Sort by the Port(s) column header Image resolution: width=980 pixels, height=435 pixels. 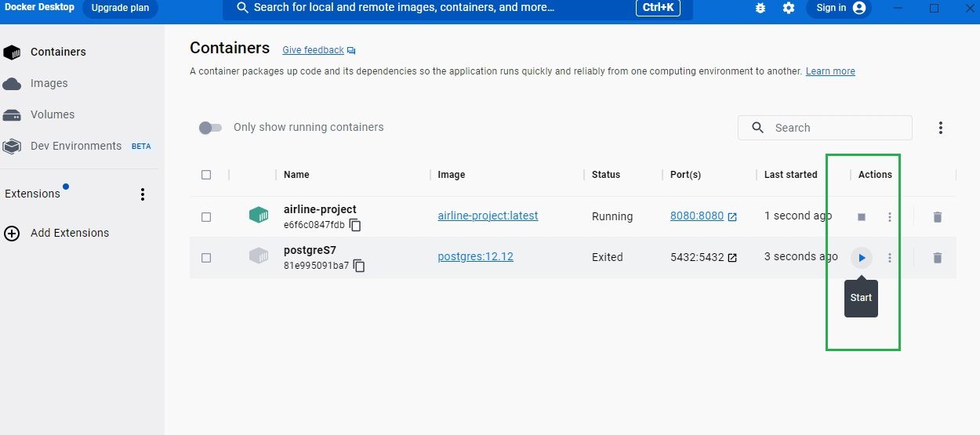(x=686, y=175)
